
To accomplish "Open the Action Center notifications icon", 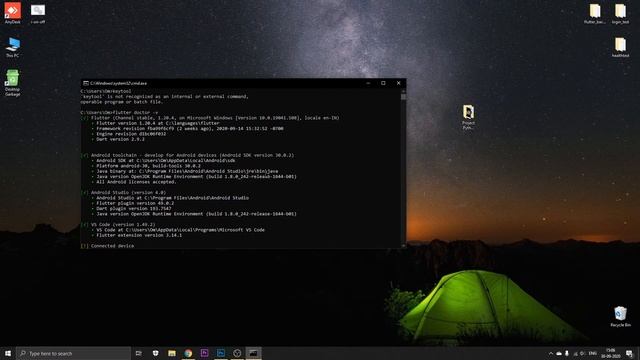I will point(629,353).
